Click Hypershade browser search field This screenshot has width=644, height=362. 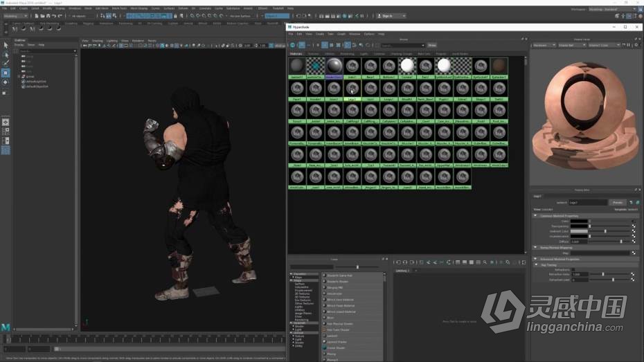coord(402,45)
